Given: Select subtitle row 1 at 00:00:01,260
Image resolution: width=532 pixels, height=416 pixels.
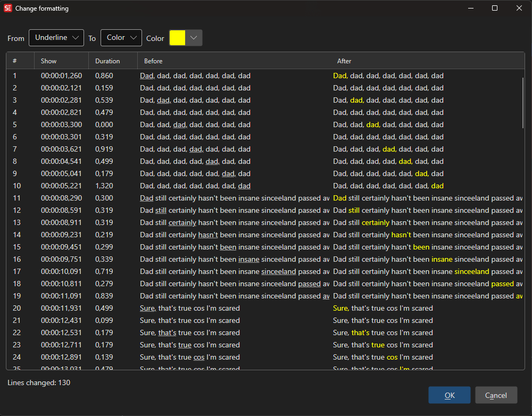Looking at the screenshot, I should 160,76.
